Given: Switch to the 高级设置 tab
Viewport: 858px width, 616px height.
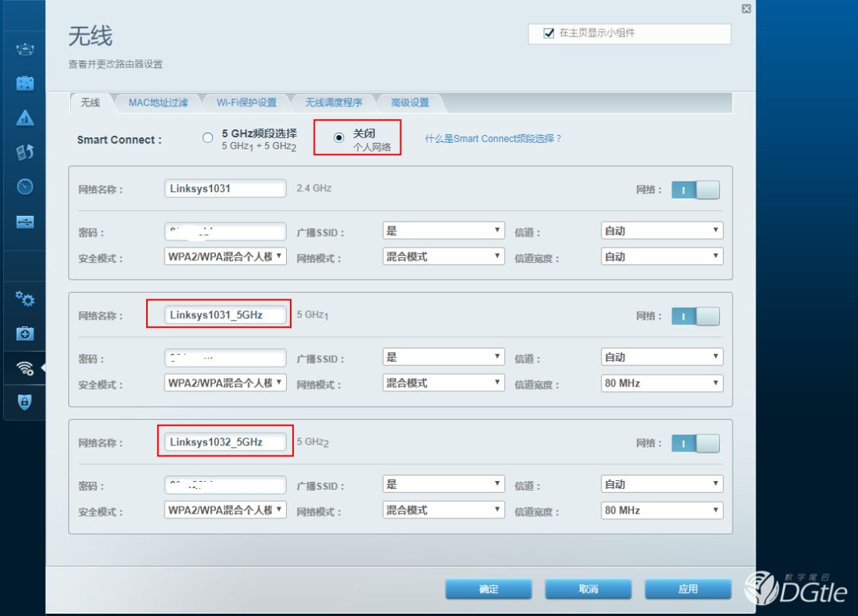Looking at the screenshot, I should point(410,102).
